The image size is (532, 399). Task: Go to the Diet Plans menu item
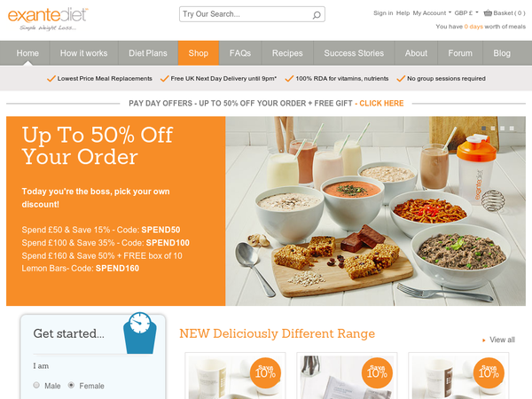148,53
